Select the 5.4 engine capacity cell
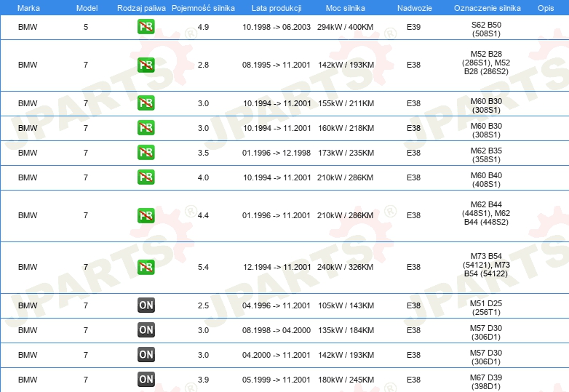This screenshot has width=569, height=392. pyautogui.click(x=203, y=267)
